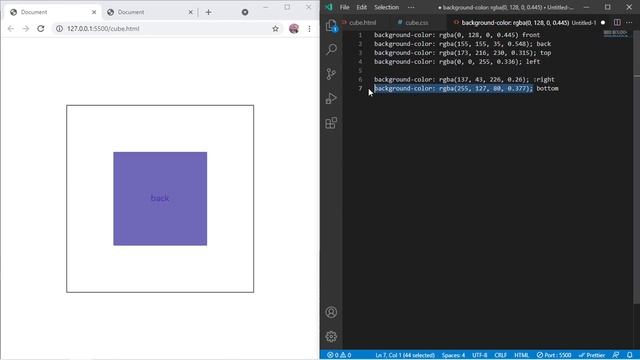640x360 pixels.
Task: Click the site information icon
Action: point(60,29)
